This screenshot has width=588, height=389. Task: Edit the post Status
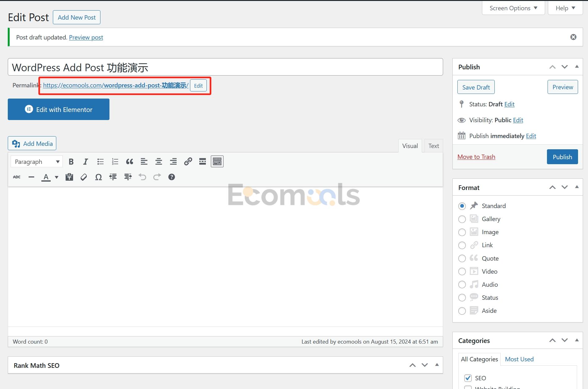pyautogui.click(x=509, y=104)
